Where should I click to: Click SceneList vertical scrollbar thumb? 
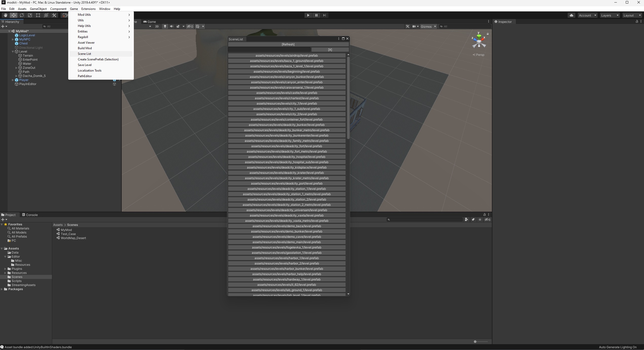[348, 98]
